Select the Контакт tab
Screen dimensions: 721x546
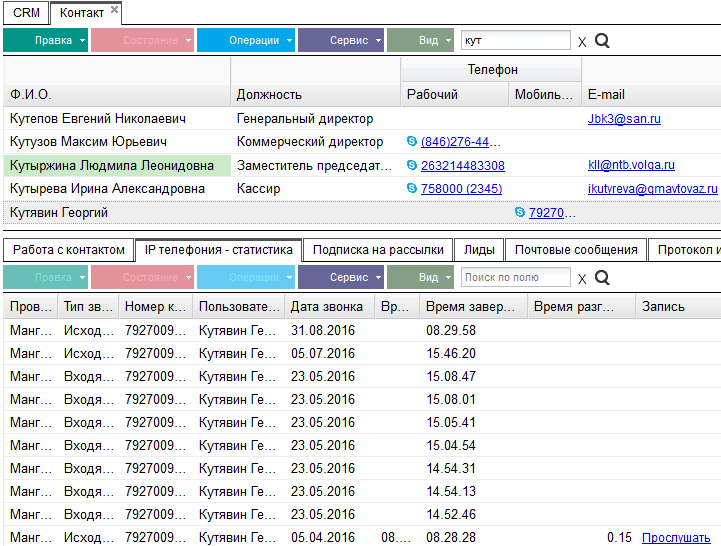pos(82,13)
